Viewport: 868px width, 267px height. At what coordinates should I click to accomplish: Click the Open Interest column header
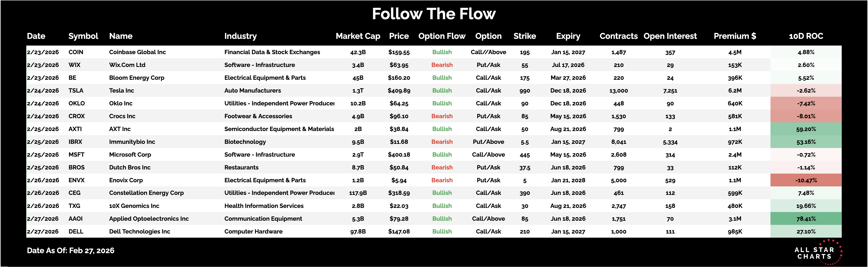[x=670, y=36]
